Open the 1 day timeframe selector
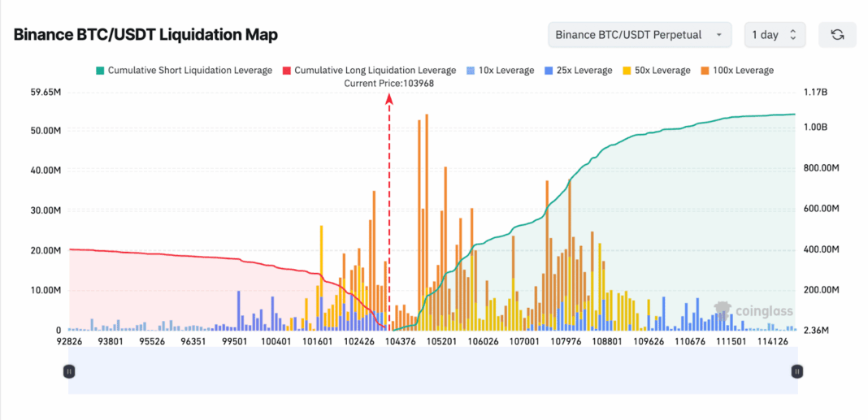The width and height of the screenshot is (868, 420). pos(775,35)
